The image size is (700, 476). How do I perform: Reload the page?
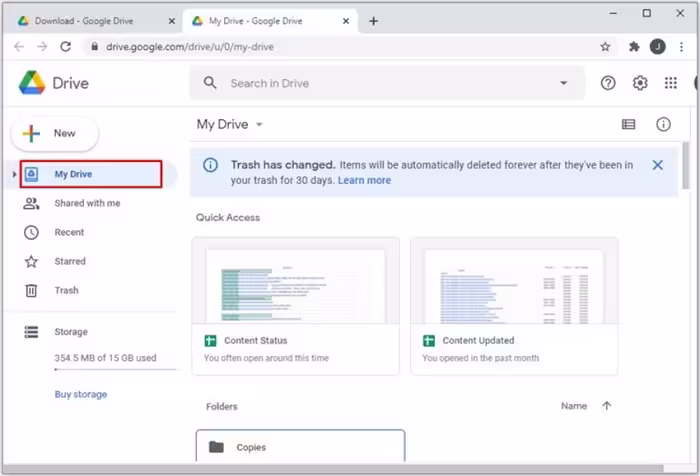66,46
